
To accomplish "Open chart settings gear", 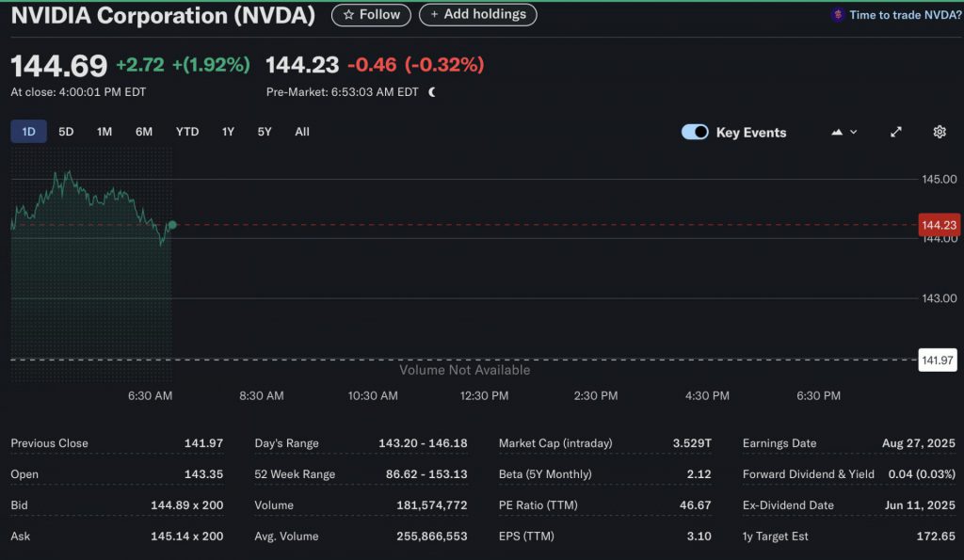I will [939, 132].
